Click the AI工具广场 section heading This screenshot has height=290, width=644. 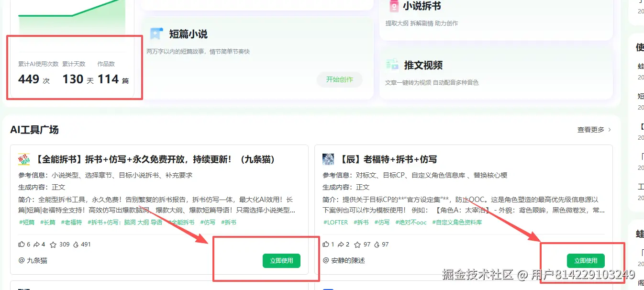(x=34, y=130)
